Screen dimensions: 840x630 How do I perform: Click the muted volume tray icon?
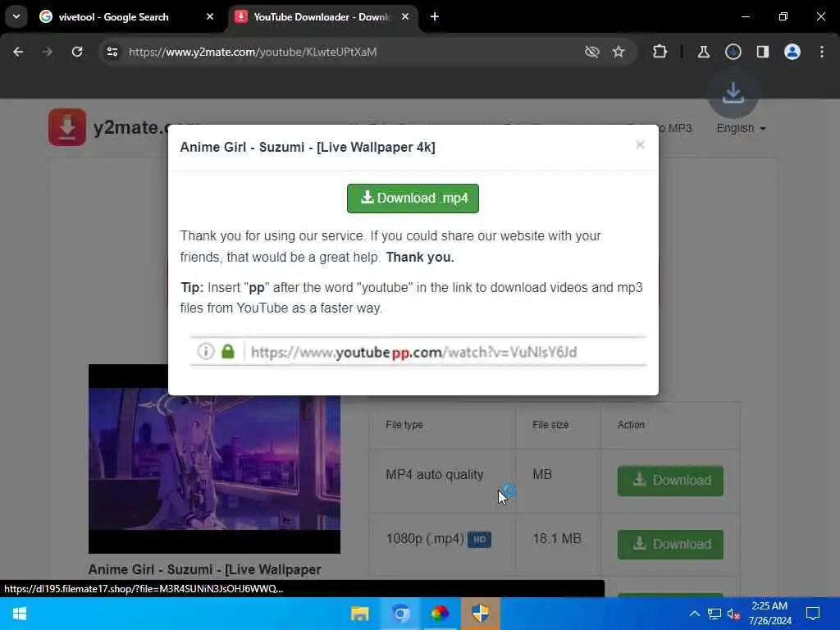pyautogui.click(x=734, y=614)
